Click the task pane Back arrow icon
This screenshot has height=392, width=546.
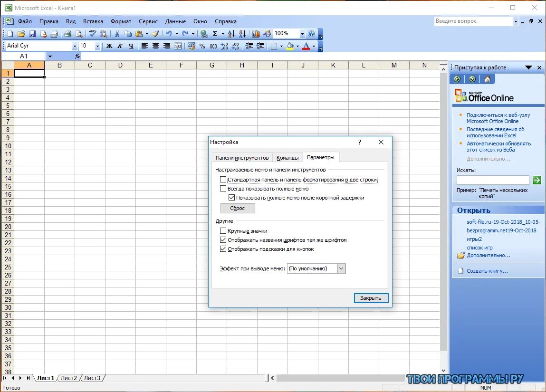(457, 79)
